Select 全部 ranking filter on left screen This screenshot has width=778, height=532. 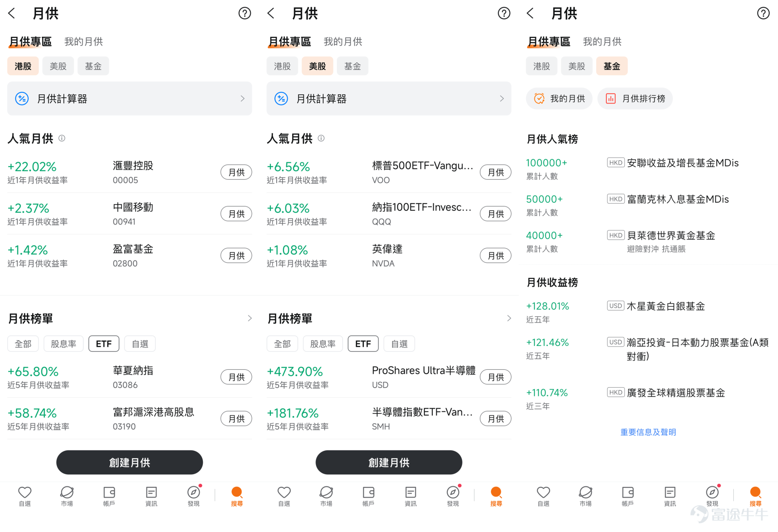click(23, 344)
